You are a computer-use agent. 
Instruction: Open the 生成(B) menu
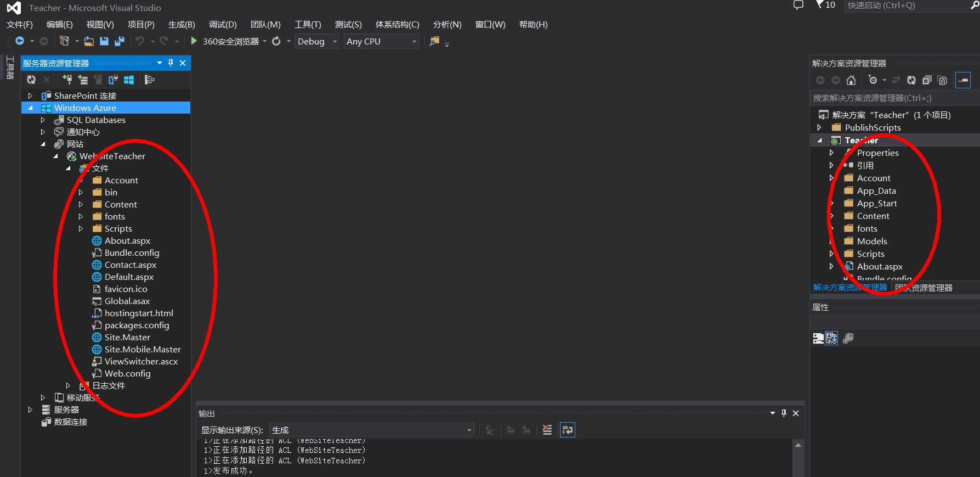(182, 24)
